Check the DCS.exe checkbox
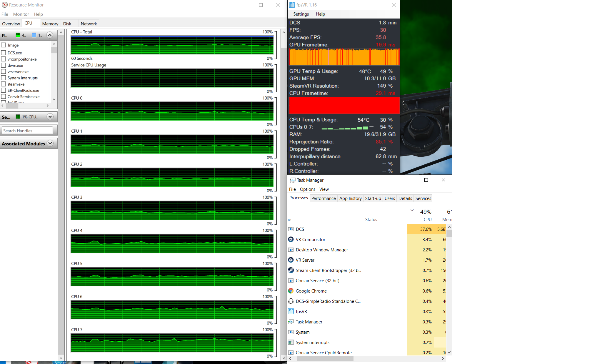Screen dimensions: 607x364 click(x=4, y=53)
